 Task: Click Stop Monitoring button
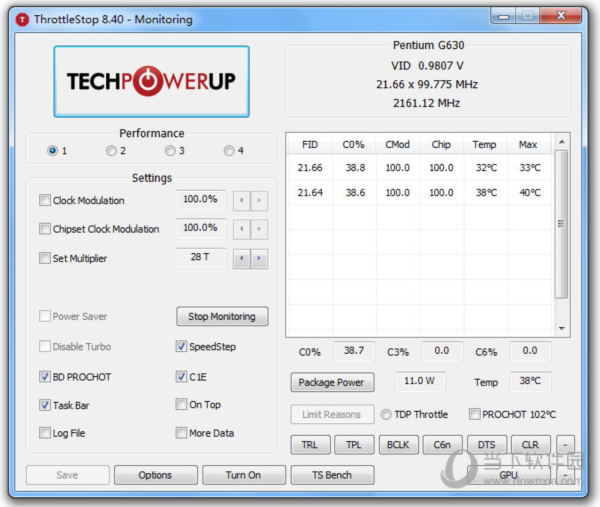coord(222,316)
